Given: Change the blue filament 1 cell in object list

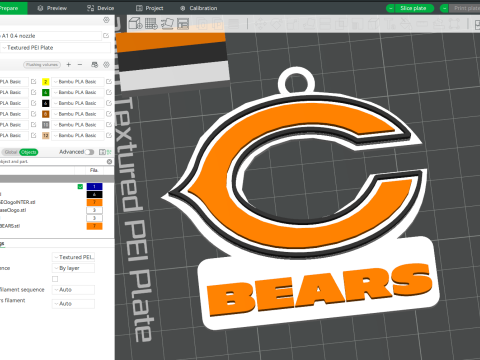Looking at the screenshot, I should pyautogui.click(x=94, y=186).
